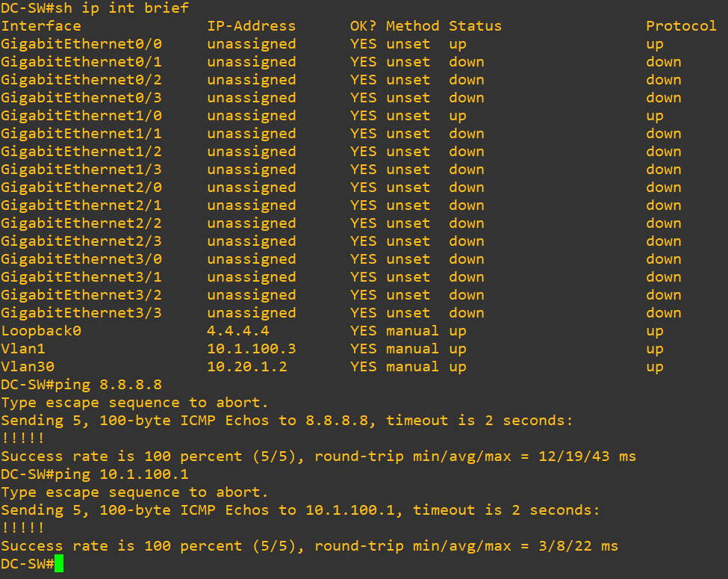The width and height of the screenshot is (728, 579).
Task: Click the 'Status' column header
Action: (475, 26)
